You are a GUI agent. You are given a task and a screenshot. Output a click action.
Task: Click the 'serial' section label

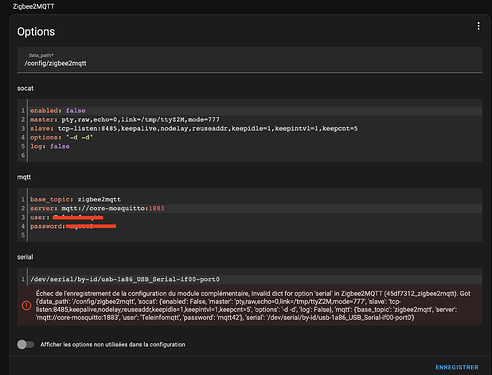pyautogui.click(x=25, y=257)
